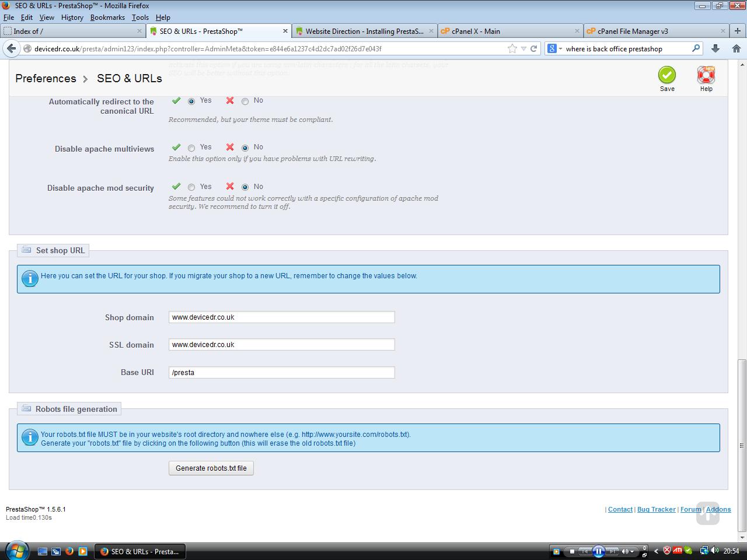Open the File menu
The image size is (747, 560).
click(x=9, y=17)
